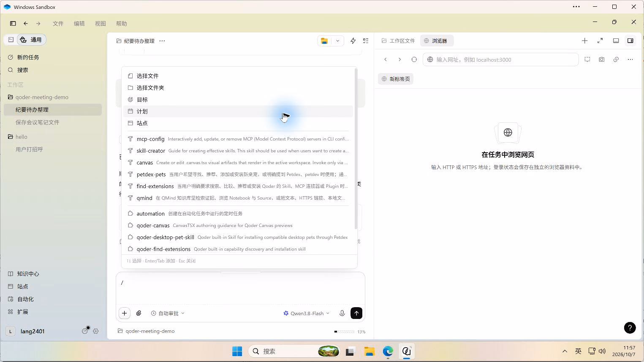The image size is (644, 362).
Task: Pick the canvas command
Action: (238, 162)
